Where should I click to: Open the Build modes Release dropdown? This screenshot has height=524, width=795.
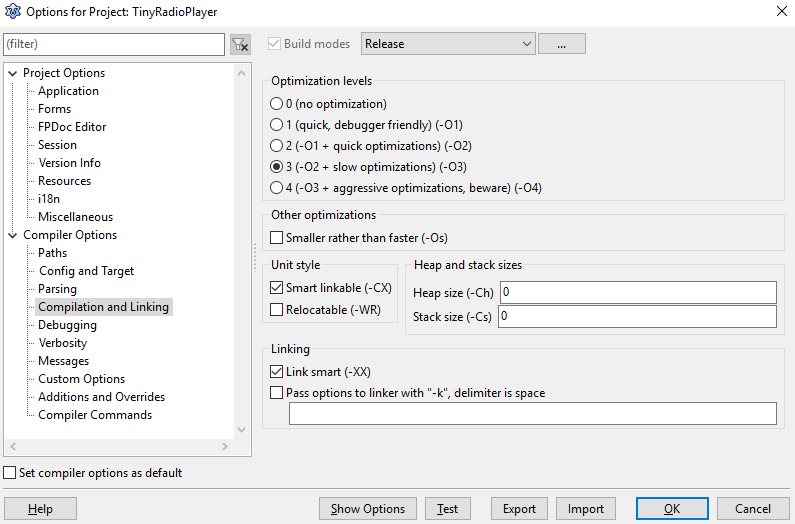[x=448, y=44]
